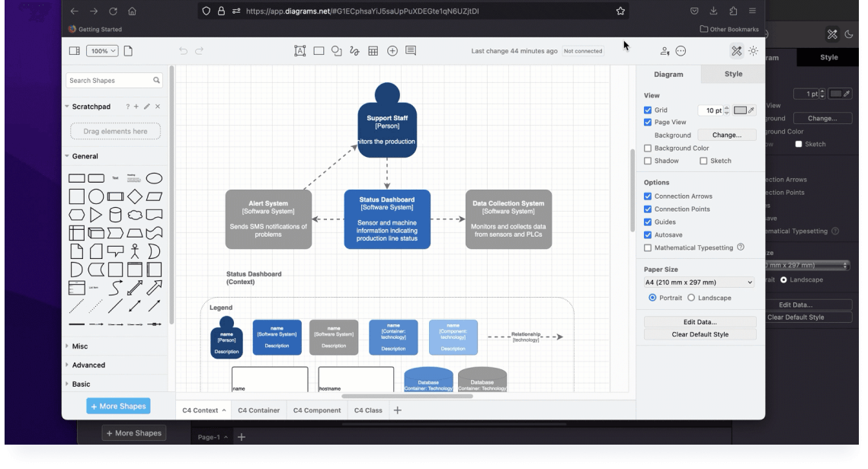
Task: Click the Insert plus icon in the toolbar
Action: (392, 50)
